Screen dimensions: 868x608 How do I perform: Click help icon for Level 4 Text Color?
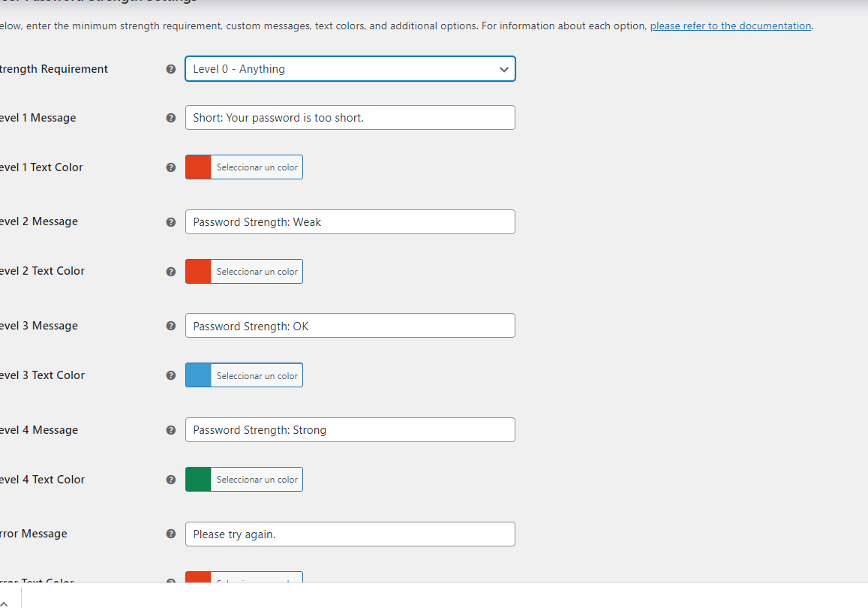point(171,480)
